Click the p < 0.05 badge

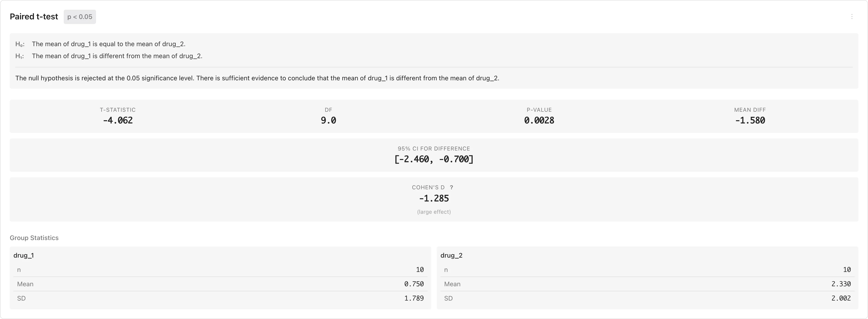click(80, 17)
